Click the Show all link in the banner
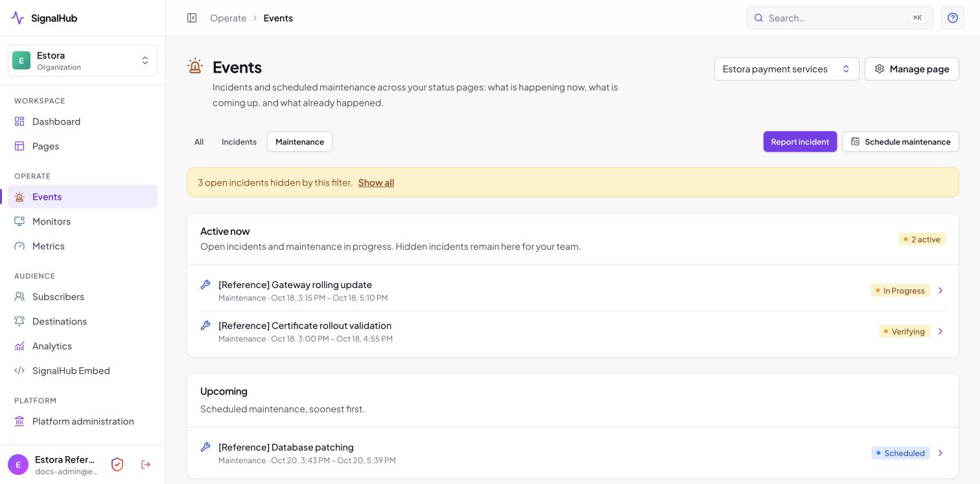 [x=376, y=182]
